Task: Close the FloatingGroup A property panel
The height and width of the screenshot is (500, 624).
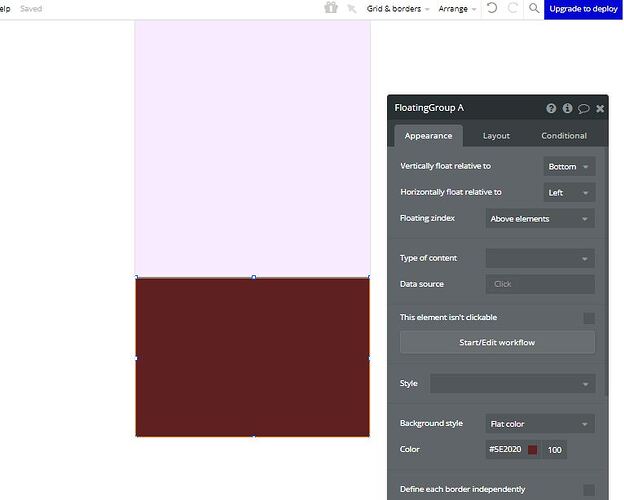Action: [600, 108]
